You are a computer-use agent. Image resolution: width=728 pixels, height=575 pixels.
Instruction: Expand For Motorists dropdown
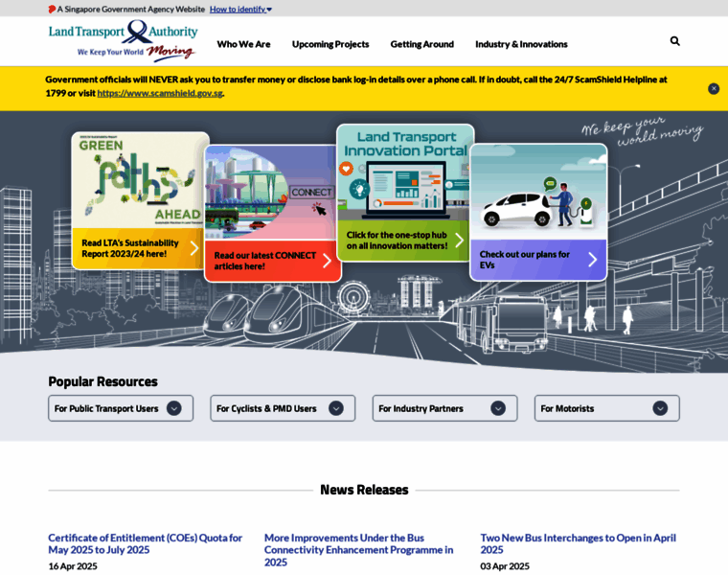(606, 408)
